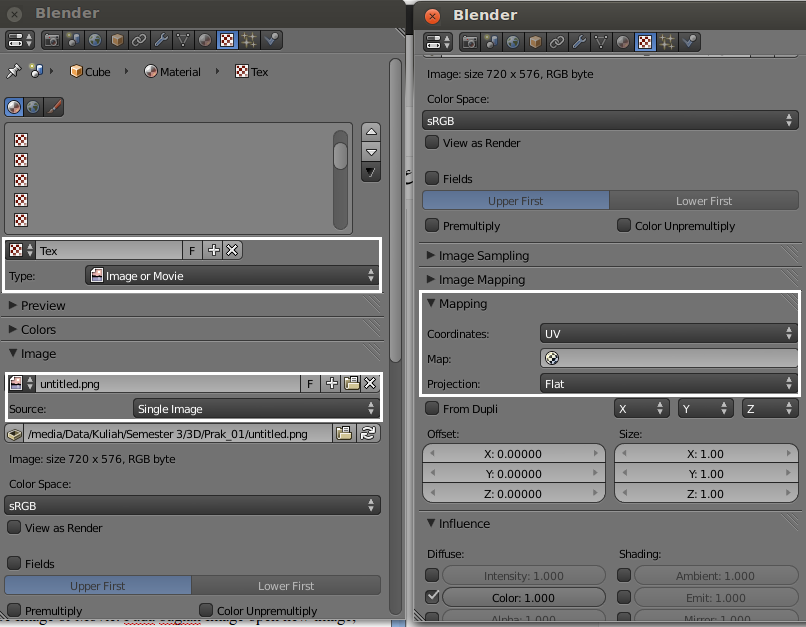Viewport: 806px width, 627px height.
Task: Enable View as Render in right window
Action: click(432, 142)
